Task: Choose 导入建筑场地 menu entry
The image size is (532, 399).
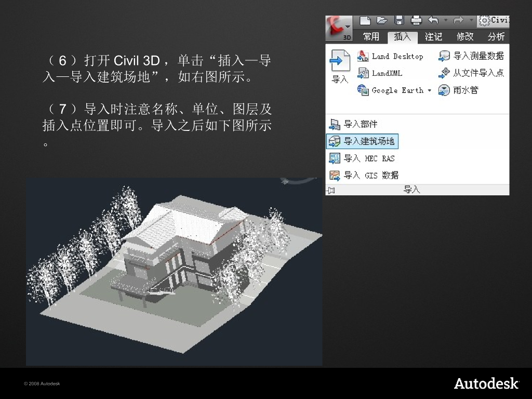Action: pos(362,141)
